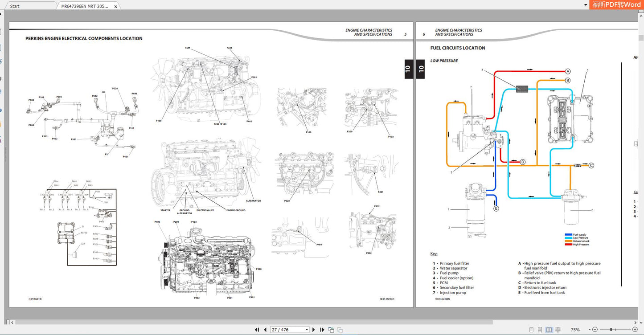Image resolution: width=644 pixels, height=335 pixels.
Task: Jump to the last page with double-arrow
Action: tap(322, 330)
